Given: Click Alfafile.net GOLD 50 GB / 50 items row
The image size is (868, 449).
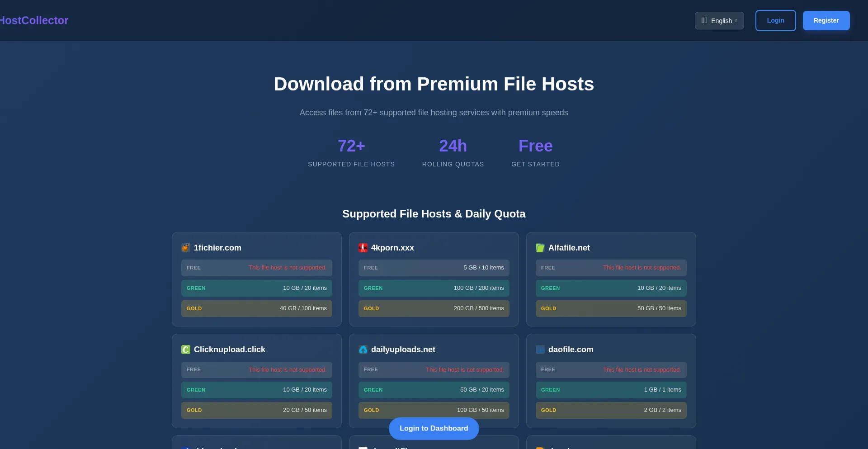Looking at the screenshot, I should click(611, 308).
